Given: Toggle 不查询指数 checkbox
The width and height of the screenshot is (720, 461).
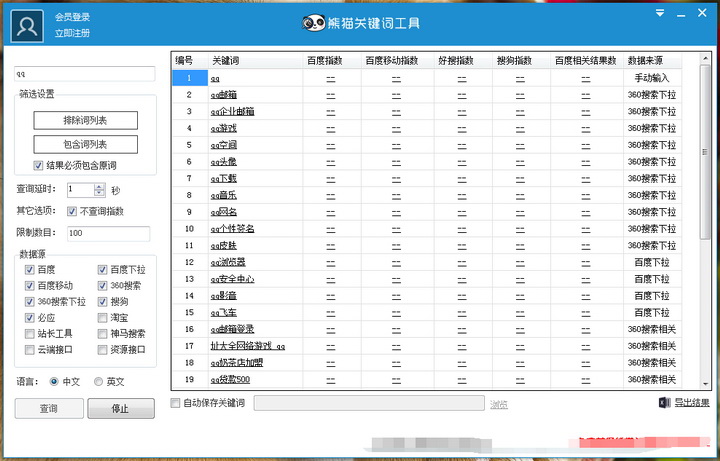Looking at the screenshot, I should (72, 211).
